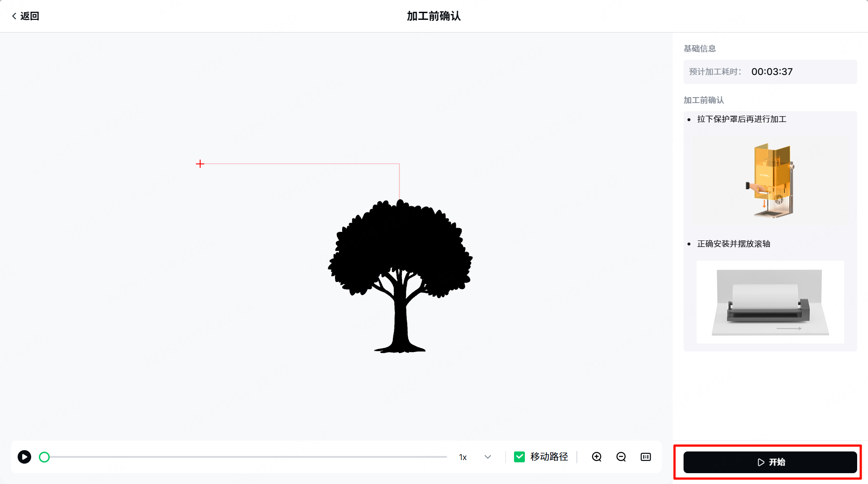This screenshot has width=868, height=484.
Task: Click the protective cover illustration image
Action: coord(770,181)
